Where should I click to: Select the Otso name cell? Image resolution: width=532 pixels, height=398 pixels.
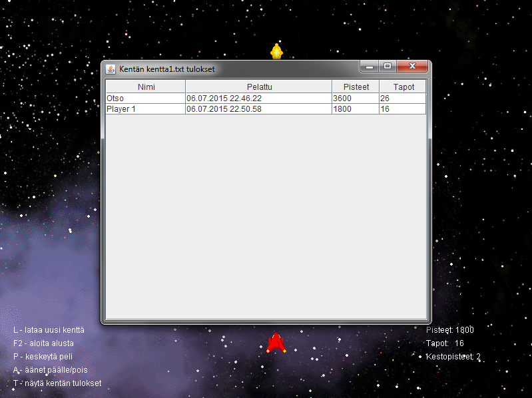146,99
